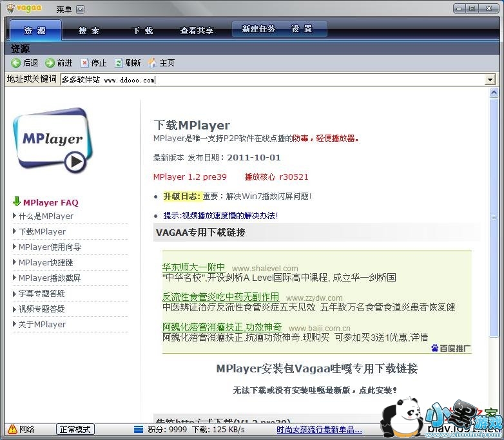
Task: Open the 查看共享 tab
Action: click(x=197, y=30)
